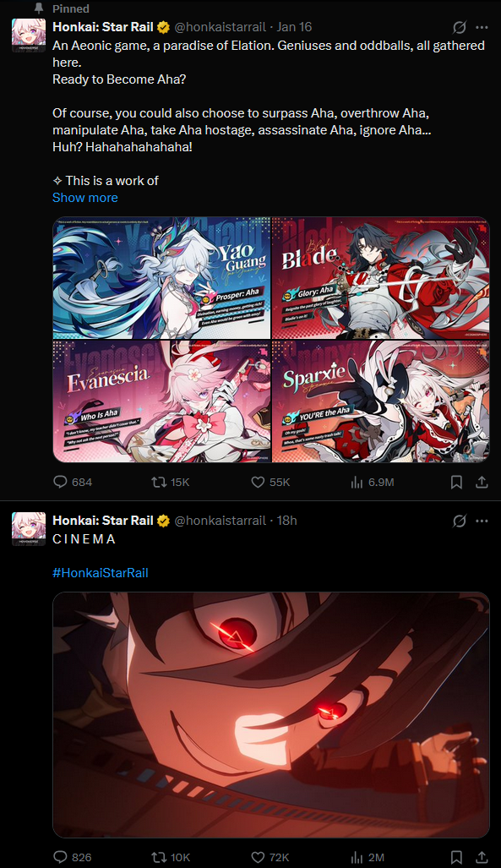Share the pinned Aha post

[482, 482]
